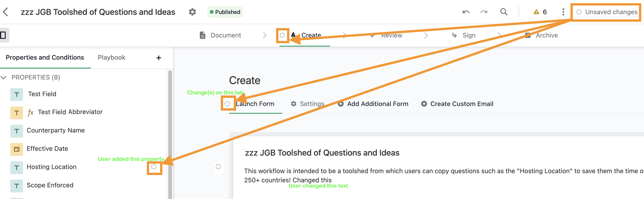
Task: Click the redo icon
Action: pos(484,12)
